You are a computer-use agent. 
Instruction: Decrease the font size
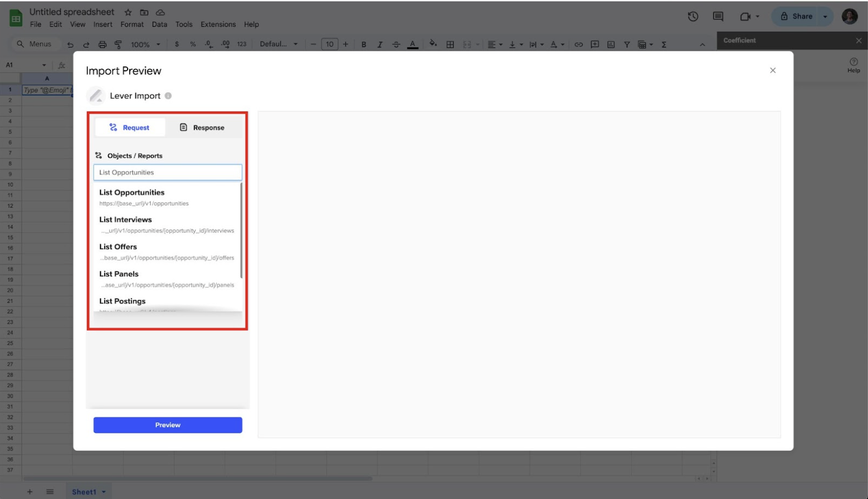tap(313, 45)
